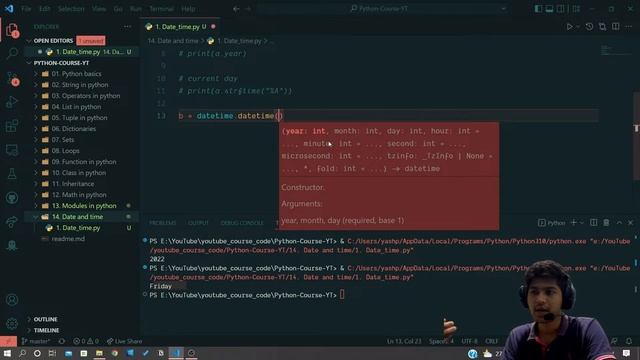
Task: Open the Help menu
Action: pos(188,9)
